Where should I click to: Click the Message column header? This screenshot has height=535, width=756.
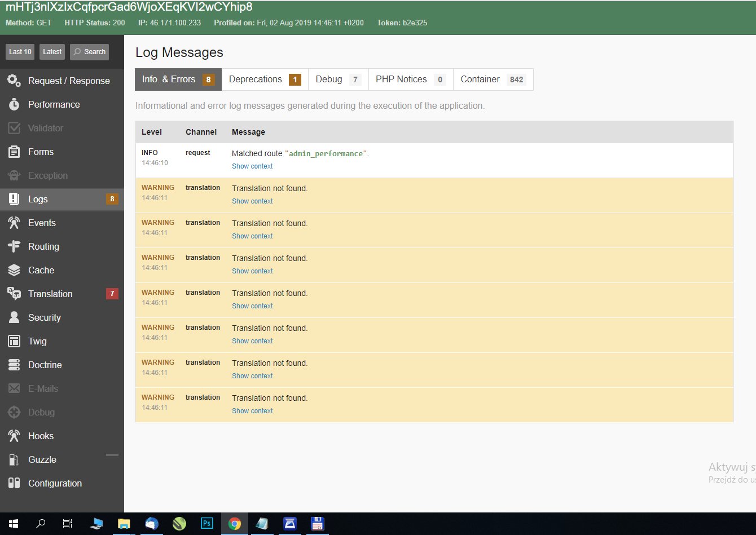248,132
